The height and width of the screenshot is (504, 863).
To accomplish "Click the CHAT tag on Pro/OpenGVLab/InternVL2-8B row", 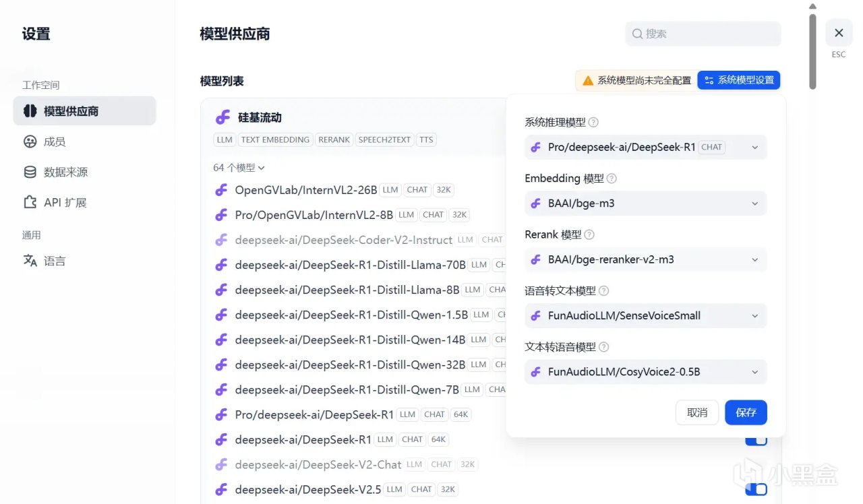I will coord(433,215).
